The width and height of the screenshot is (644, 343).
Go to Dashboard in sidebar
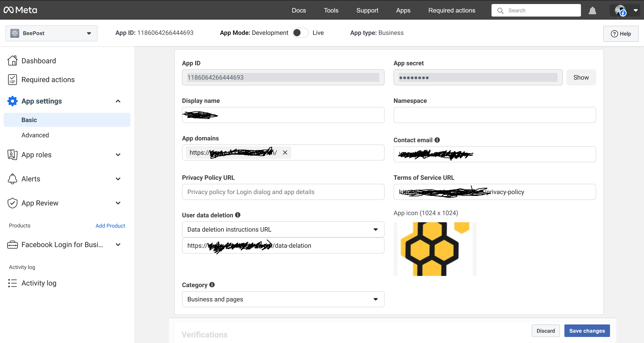tap(39, 61)
